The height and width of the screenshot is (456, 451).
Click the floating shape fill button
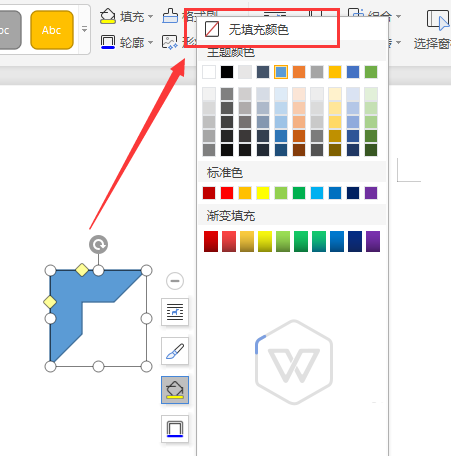(x=175, y=390)
